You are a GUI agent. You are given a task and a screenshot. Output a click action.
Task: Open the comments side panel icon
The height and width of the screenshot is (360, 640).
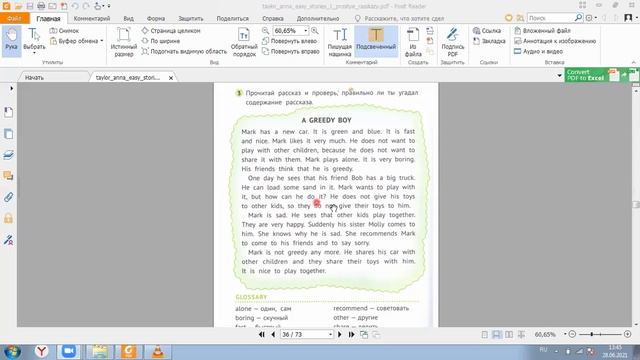click(x=9, y=176)
